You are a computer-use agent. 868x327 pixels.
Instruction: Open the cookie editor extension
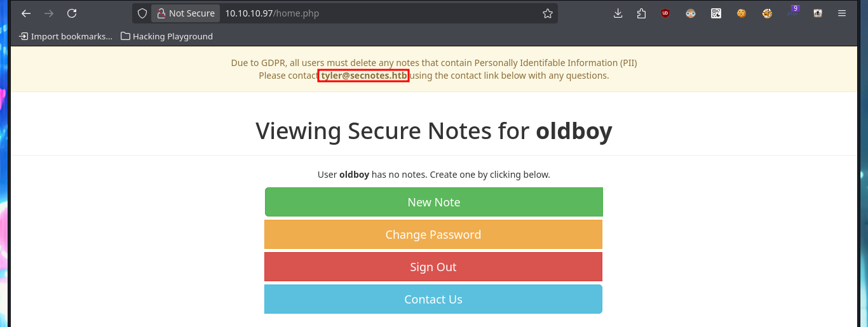(742, 13)
